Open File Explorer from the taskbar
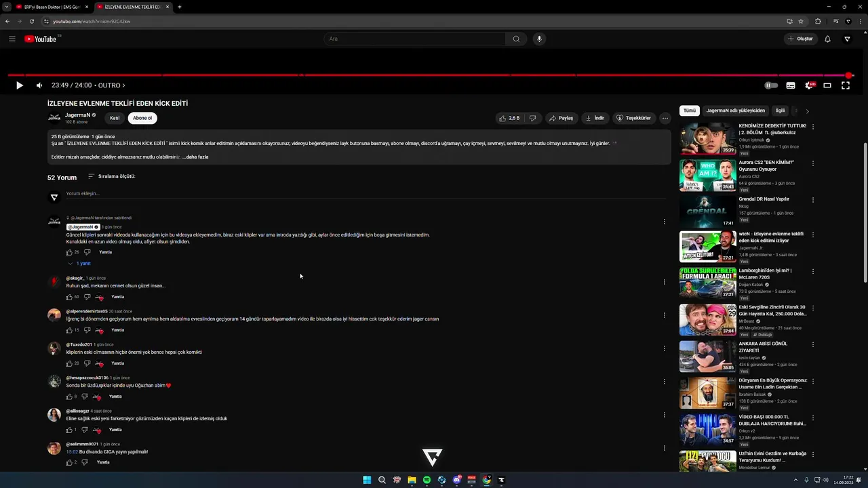 click(412, 480)
